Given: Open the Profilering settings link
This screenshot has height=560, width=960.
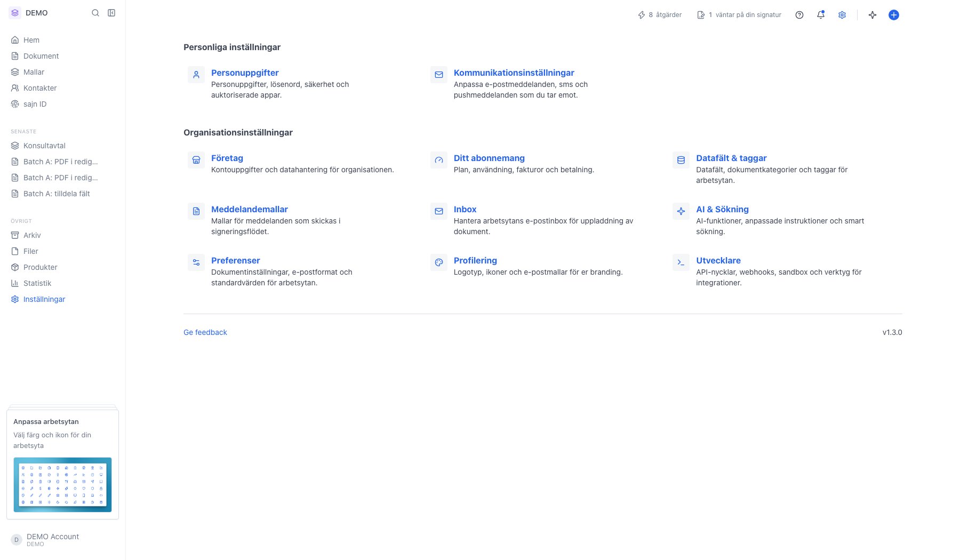Looking at the screenshot, I should (x=475, y=260).
